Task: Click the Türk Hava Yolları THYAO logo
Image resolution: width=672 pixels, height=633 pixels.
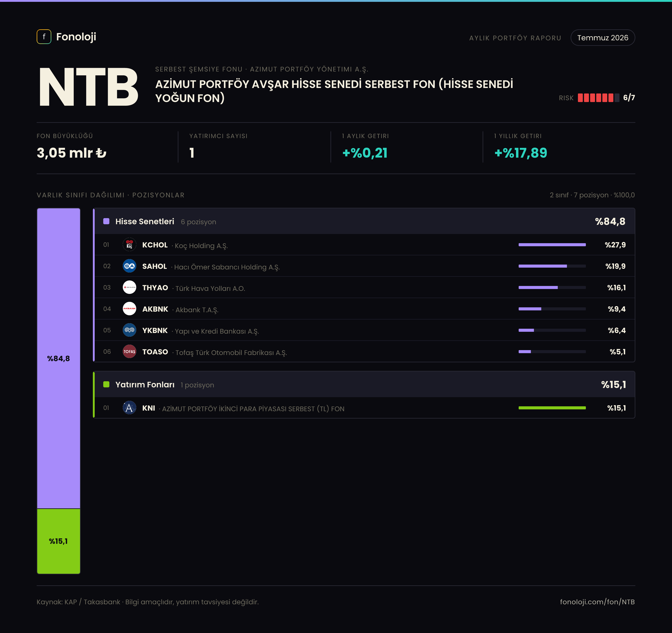Action: coord(130,287)
